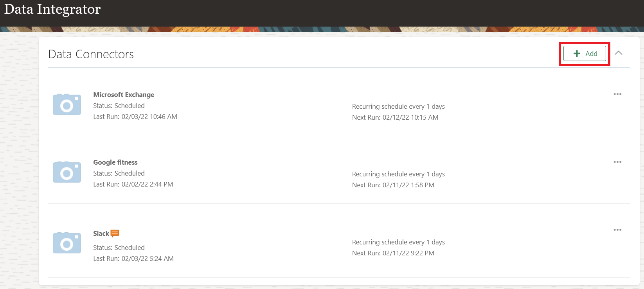The width and height of the screenshot is (644, 289).
Task: Open the Microsoft Exchange three-dot actions menu
Action: click(617, 94)
